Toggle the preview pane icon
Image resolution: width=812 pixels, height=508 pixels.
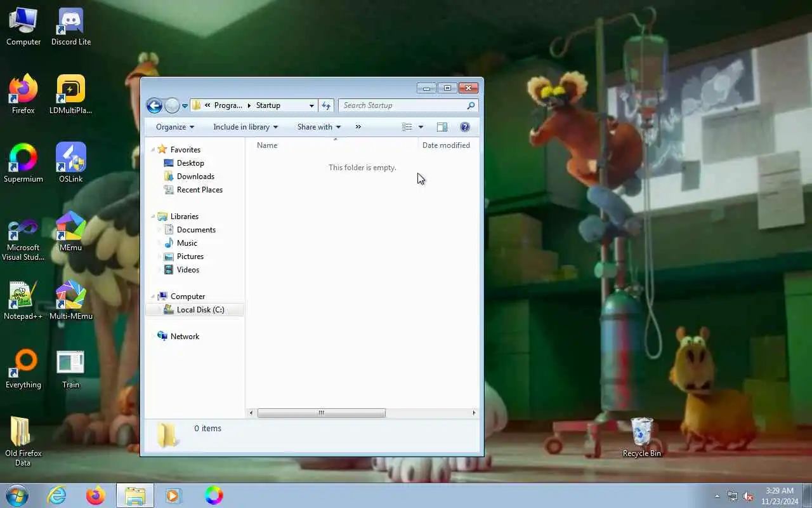[442, 127]
